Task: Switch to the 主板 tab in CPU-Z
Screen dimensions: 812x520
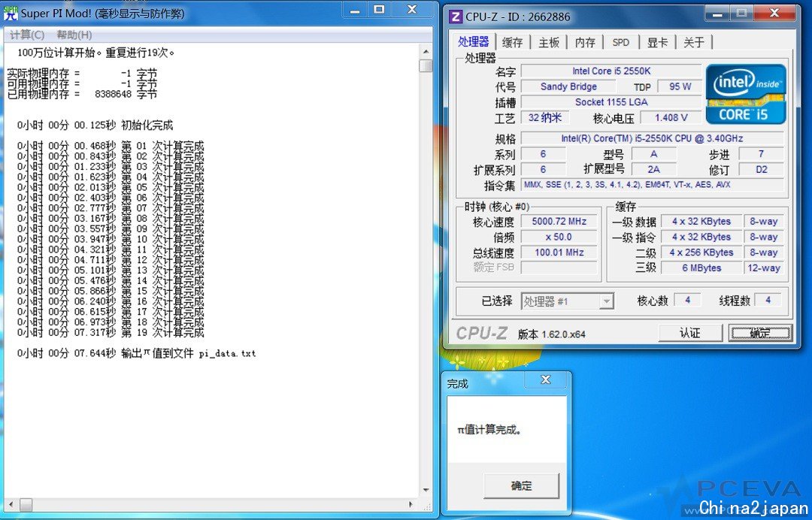Action: click(548, 42)
